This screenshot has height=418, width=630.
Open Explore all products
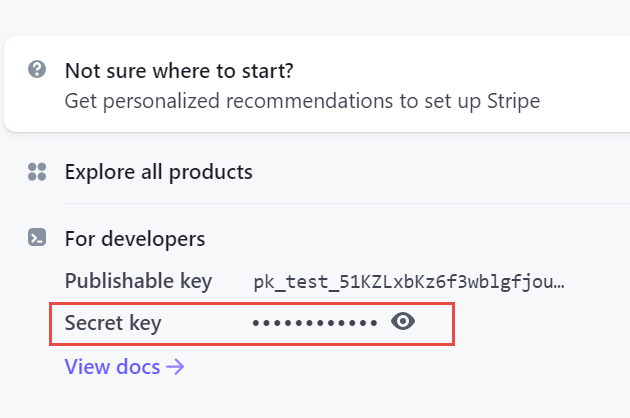coord(159,172)
